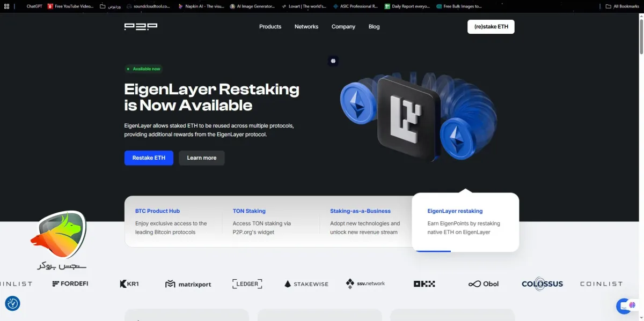Go to the Blog page
Screen dimensions: 644x321
pyautogui.click(x=374, y=27)
